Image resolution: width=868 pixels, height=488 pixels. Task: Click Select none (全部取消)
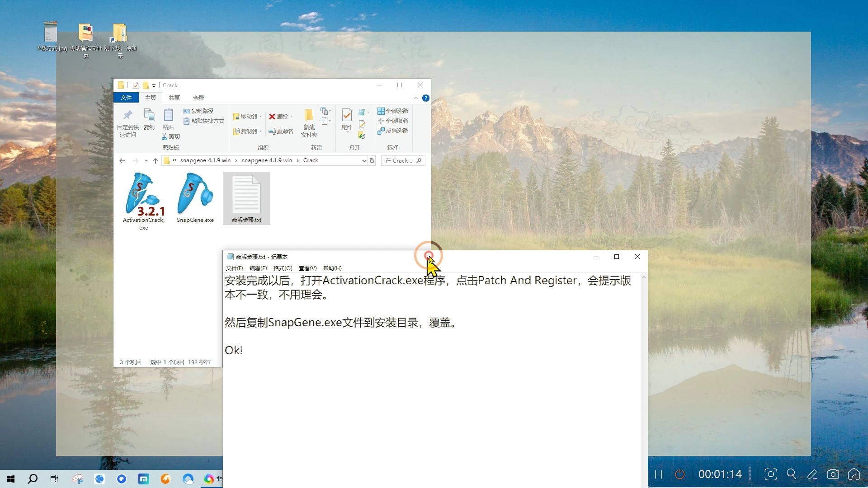[x=392, y=121]
